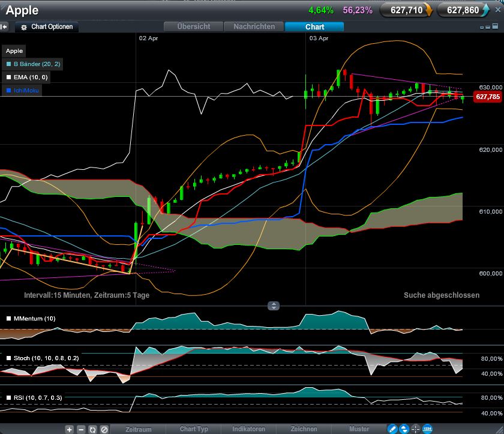Click the smallest window size icon
Image resolution: width=504 pixels, height=434 pixels.
click(482, 28)
